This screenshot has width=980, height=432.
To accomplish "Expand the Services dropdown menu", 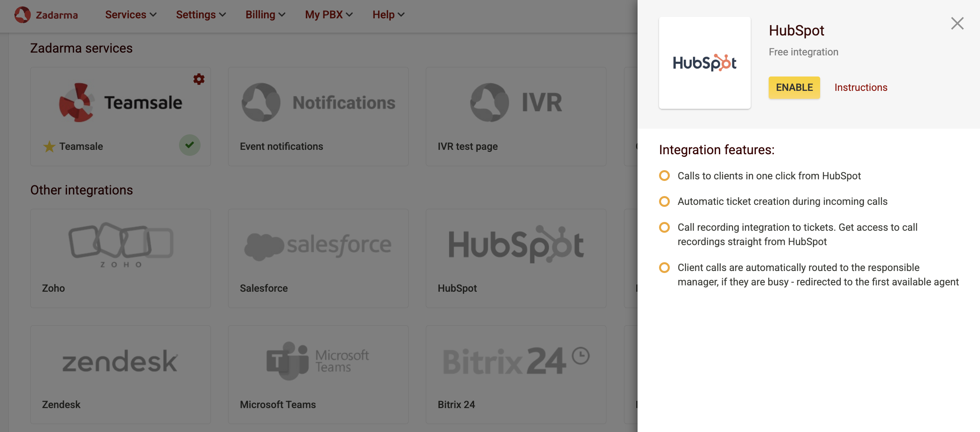I will pyautogui.click(x=130, y=15).
